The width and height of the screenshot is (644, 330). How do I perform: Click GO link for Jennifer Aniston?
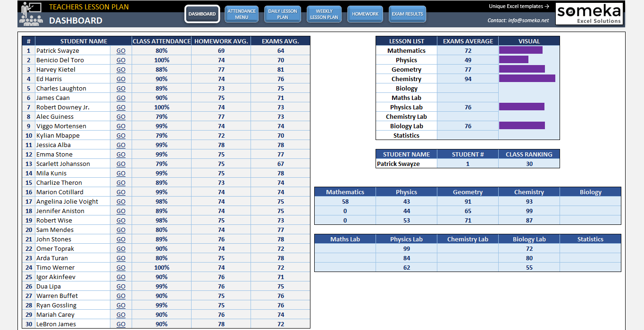[x=121, y=211]
